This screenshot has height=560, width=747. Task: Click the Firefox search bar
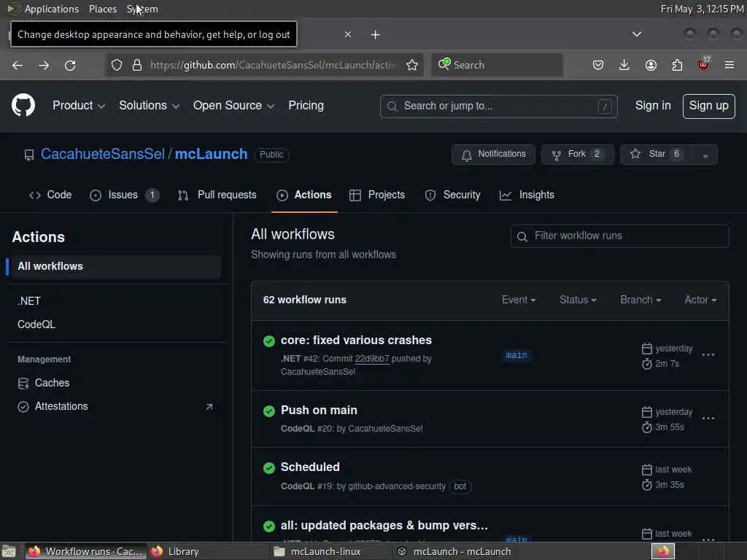coord(498,65)
